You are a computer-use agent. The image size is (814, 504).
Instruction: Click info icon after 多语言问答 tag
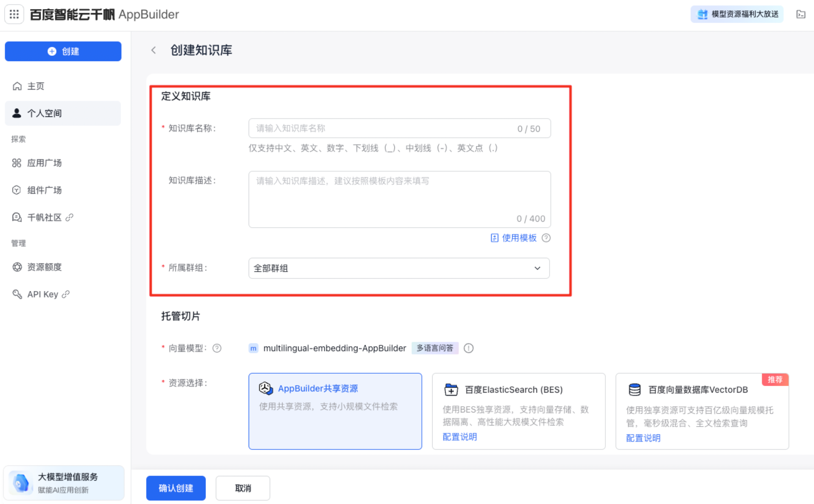point(468,348)
